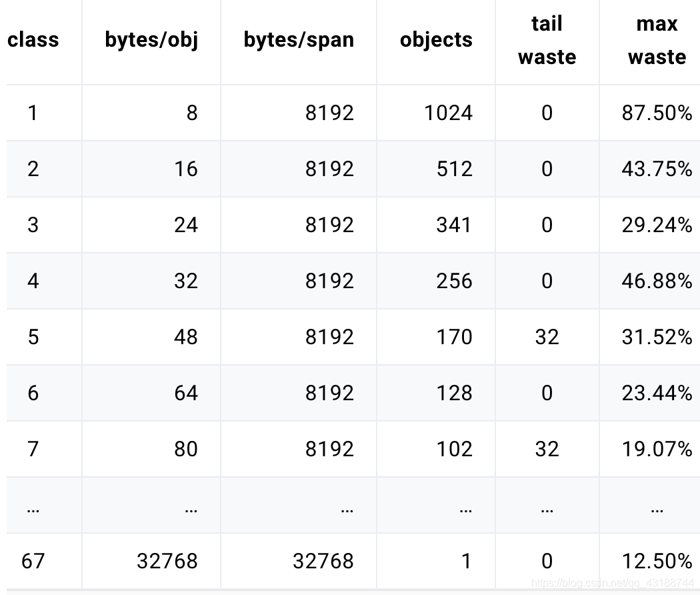Screen dimensions: 700x595
Task: Select the class 67 cell
Action: (33, 561)
